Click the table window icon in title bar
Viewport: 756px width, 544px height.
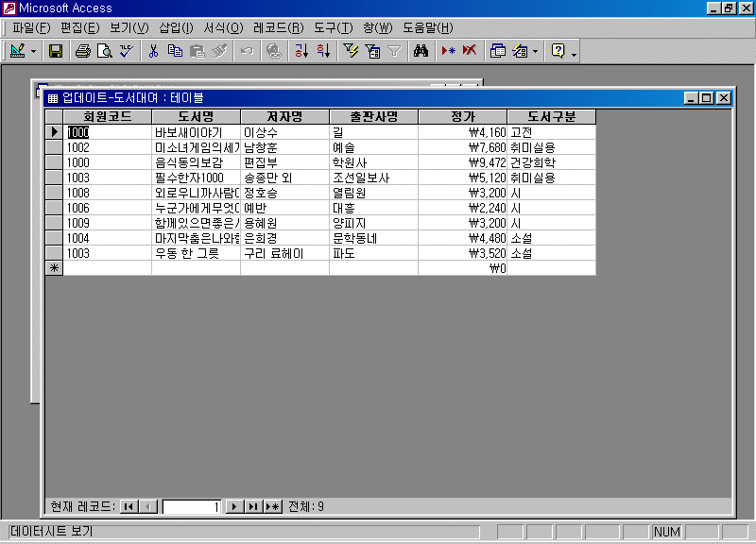click(x=53, y=98)
